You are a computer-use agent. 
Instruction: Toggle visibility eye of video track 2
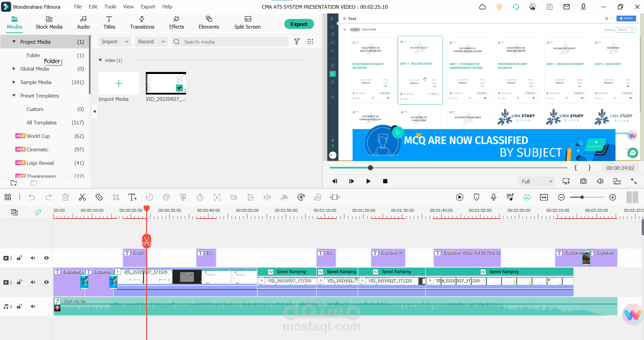[x=46, y=258]
